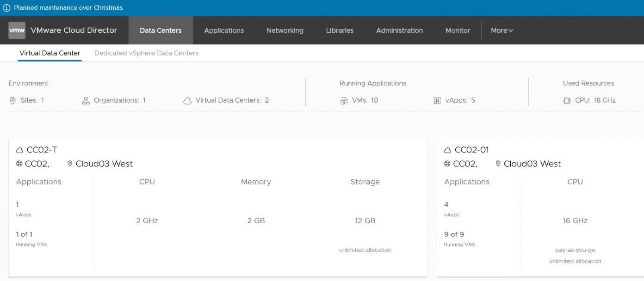
Task: Click the cloud icon beside CC02-T
Action: click(x=19, y=149)
